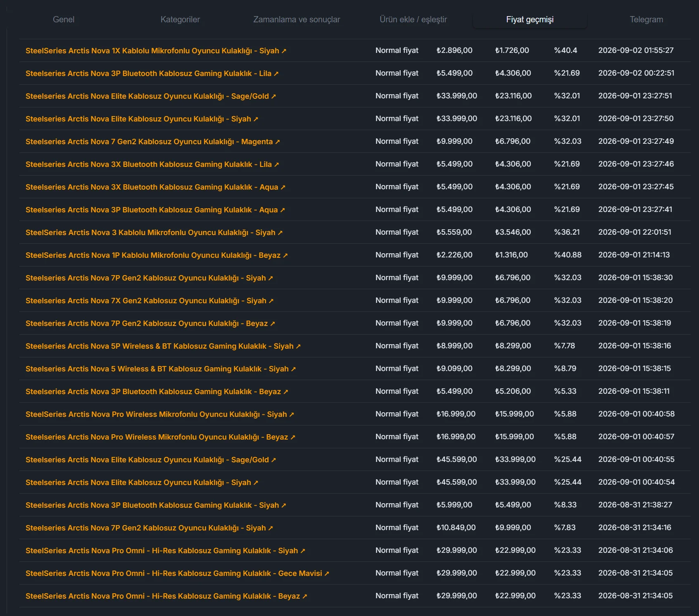699x616 pixels.
Task: Select the timestamp 2026-09-01 21:14:13
Action: [x=634, y=255]
